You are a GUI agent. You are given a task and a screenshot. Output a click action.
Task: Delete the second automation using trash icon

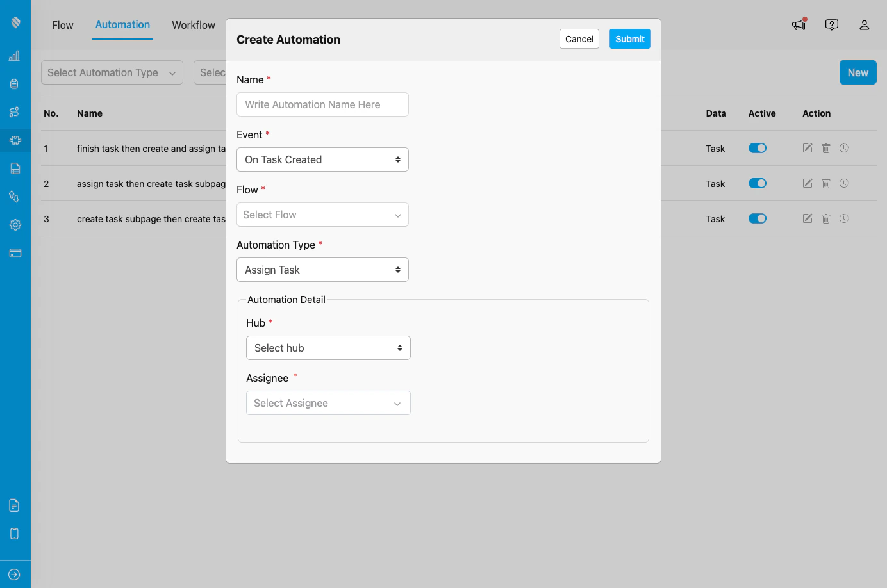click(x=825, y=183)
